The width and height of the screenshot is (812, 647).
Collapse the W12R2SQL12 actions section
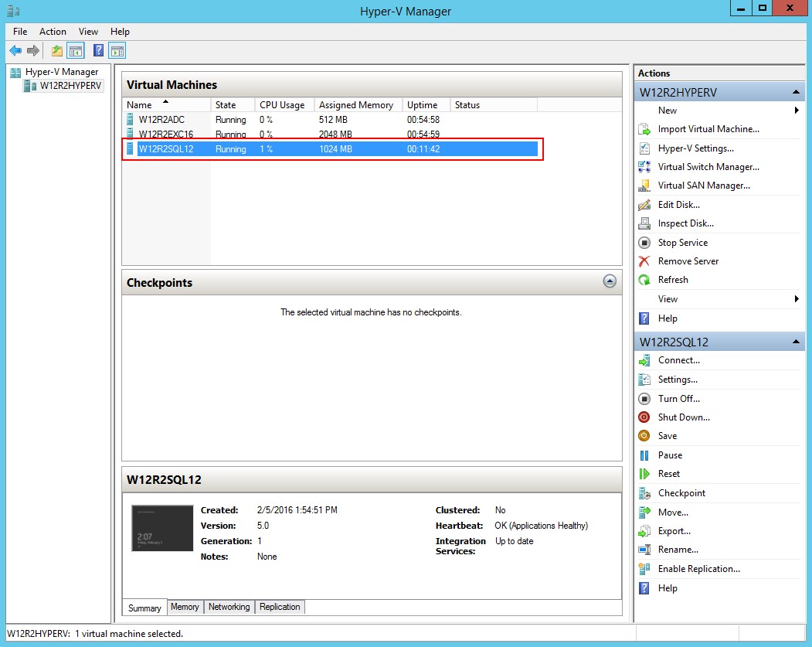[x=796, y=342]
